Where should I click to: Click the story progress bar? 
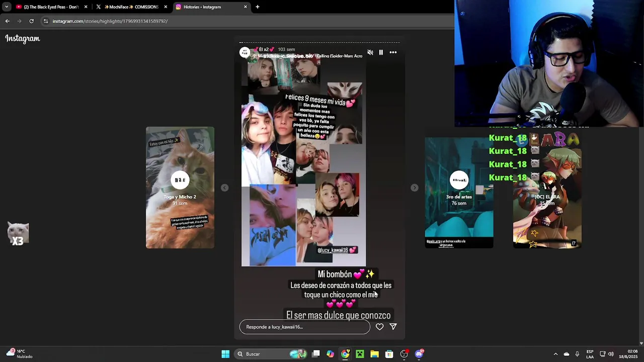click(x=319, y=42)
